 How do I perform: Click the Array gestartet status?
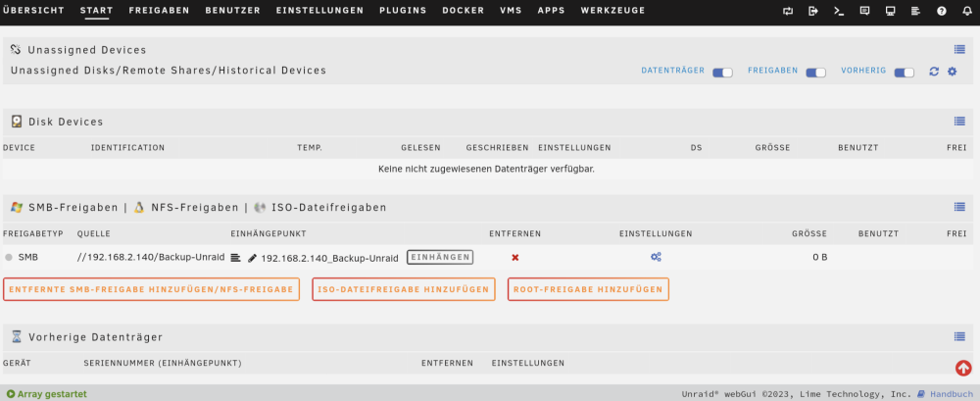pos(47,394)
